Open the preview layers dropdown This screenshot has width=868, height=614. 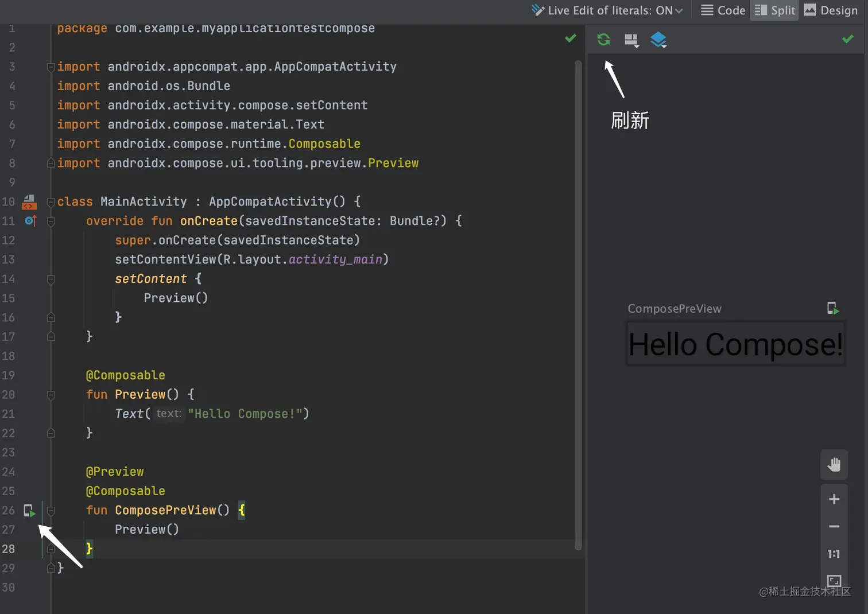[x=658, y=40]
